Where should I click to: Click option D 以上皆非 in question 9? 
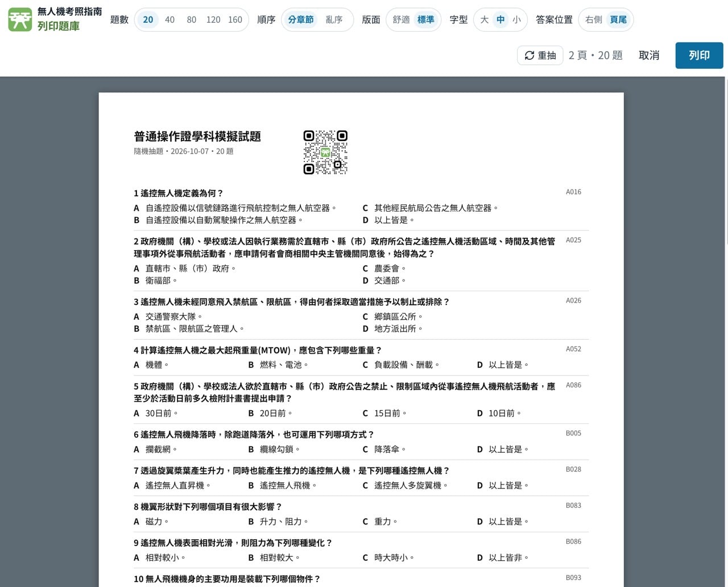pyautogui.click(x=503, y=557)
